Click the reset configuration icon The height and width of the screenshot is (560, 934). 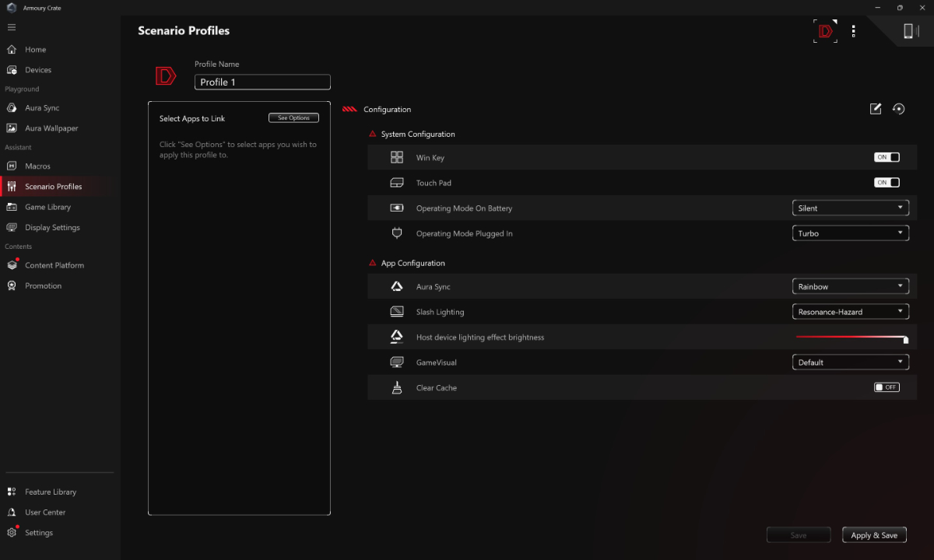899,109
